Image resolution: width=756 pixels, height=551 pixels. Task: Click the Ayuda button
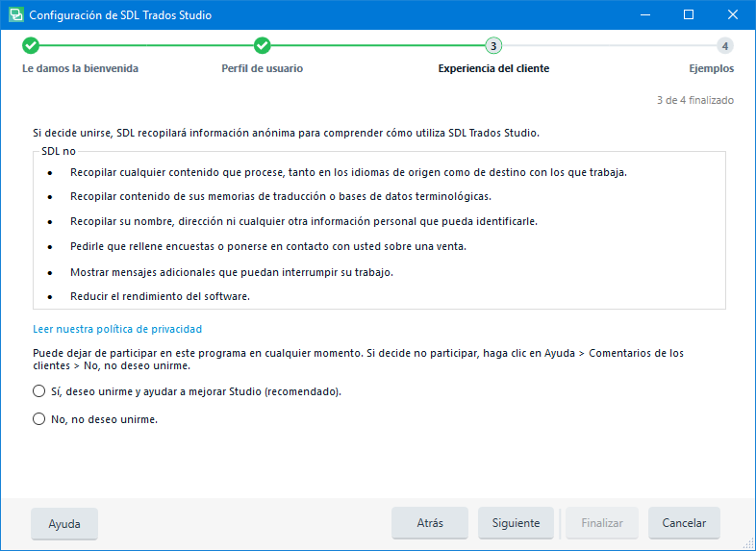tap(64, 523)
